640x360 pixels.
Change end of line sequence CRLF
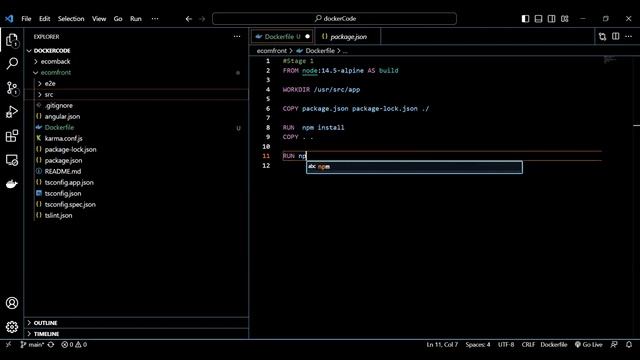point(528,344)
